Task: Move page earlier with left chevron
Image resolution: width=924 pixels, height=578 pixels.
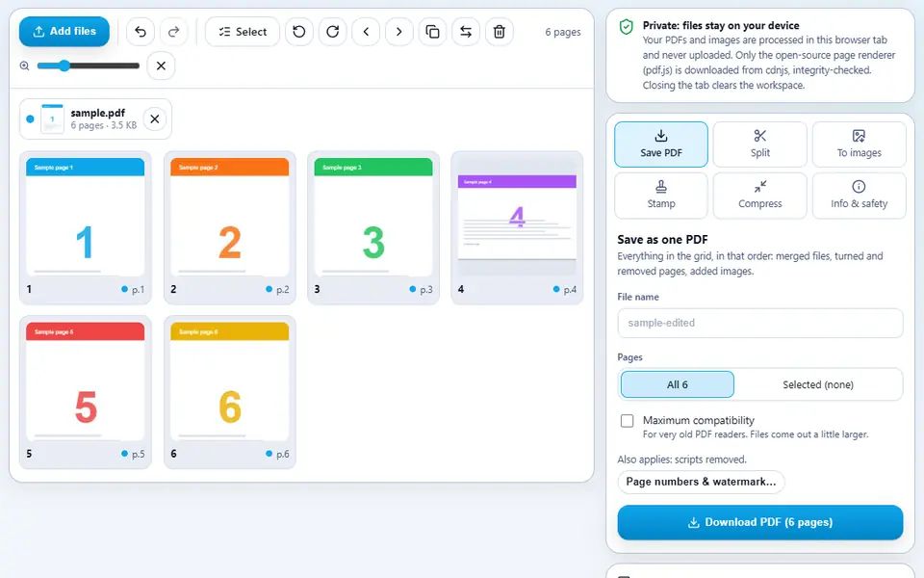Action: (x=366, y=31)
